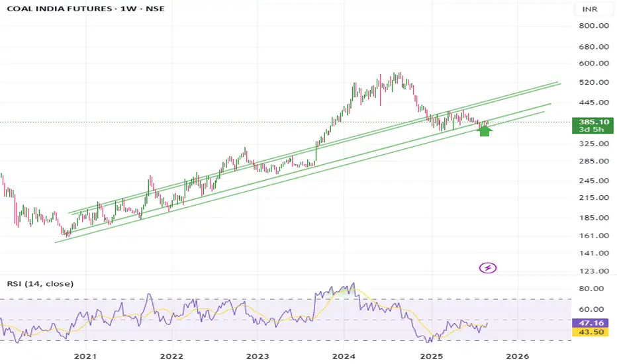Click the 215.00 price scale label
Screen dimensions: 617x364
[x=594, y=197]
